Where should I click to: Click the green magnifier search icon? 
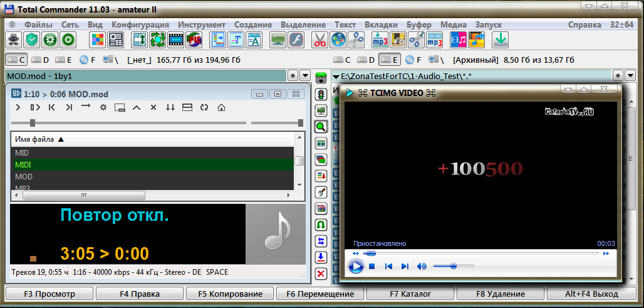pos(321,127)
